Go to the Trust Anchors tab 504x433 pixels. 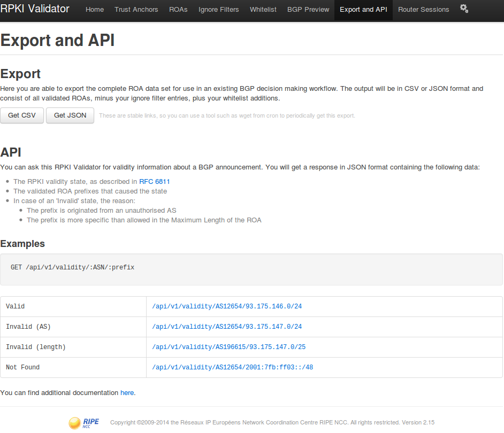coord(136,10)
